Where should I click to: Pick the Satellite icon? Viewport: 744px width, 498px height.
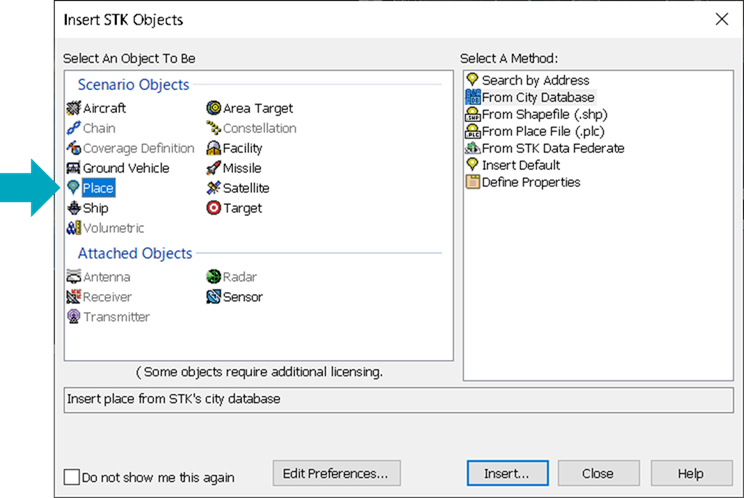pyautogui.click(x=214, y=188)
